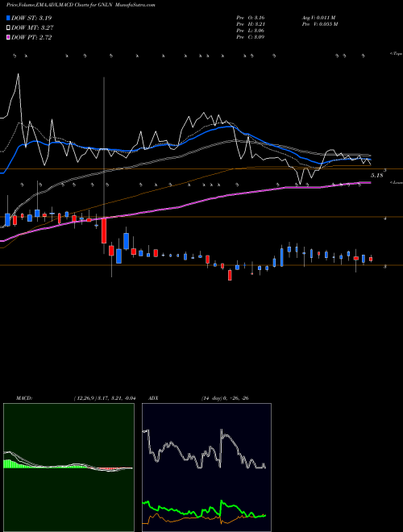The width and height of the screenshot is (403, 532).
Task: Select the 'DOW ST: 3.19' legend text
Action: 31,18
